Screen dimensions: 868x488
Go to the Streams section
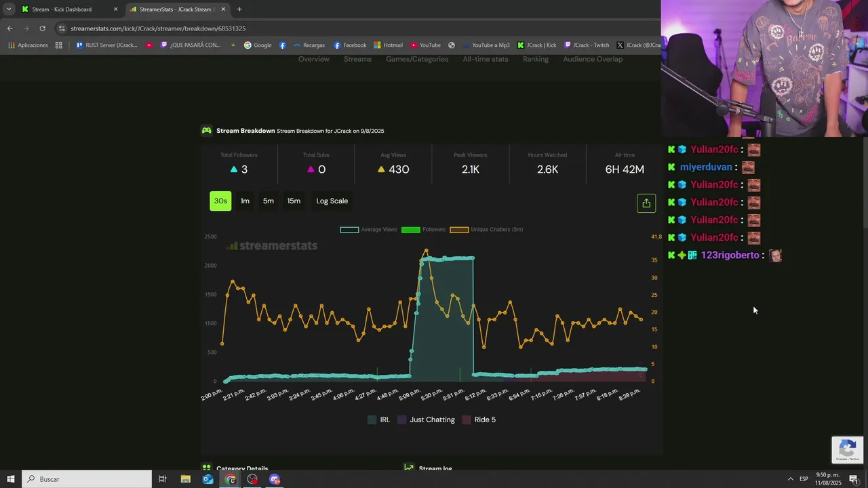[x=357, y=59]
